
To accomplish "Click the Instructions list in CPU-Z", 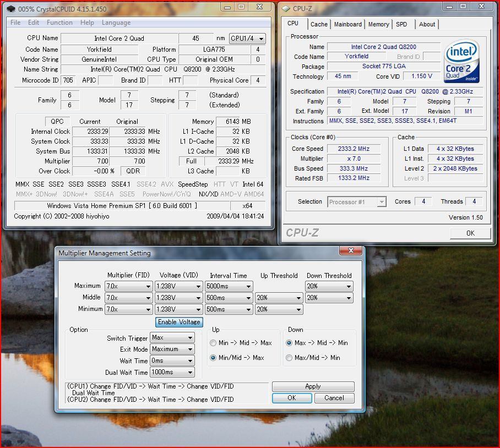I will click(x=405, y=121).
